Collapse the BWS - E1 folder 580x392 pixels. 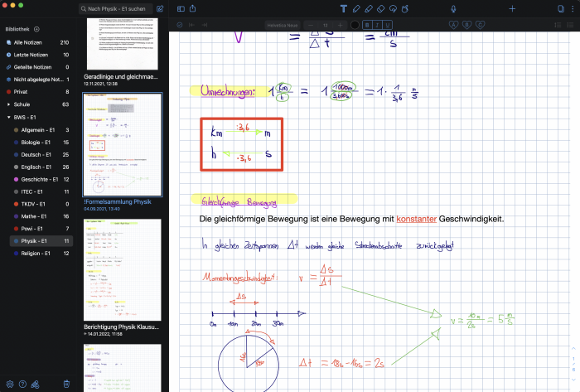coord(8,118)
